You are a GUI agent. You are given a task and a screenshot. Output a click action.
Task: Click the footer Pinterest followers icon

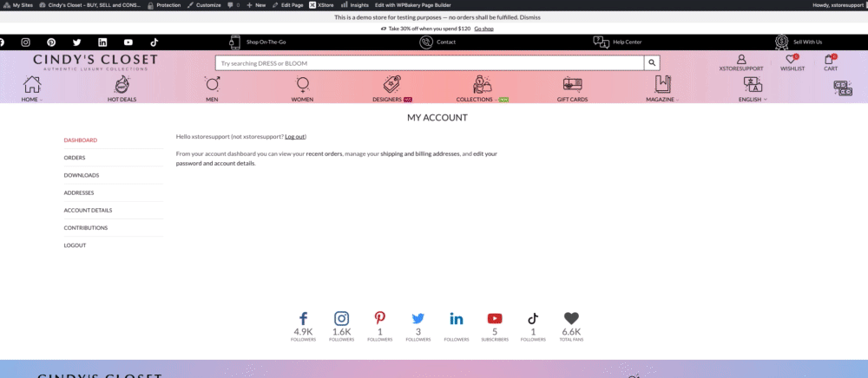tap(380, 318)
